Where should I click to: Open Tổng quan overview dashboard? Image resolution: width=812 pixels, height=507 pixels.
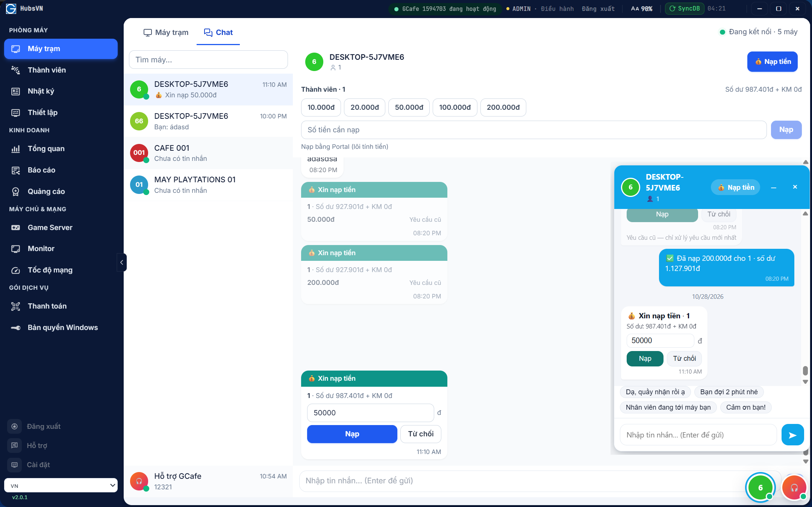(x=61, y=148)
